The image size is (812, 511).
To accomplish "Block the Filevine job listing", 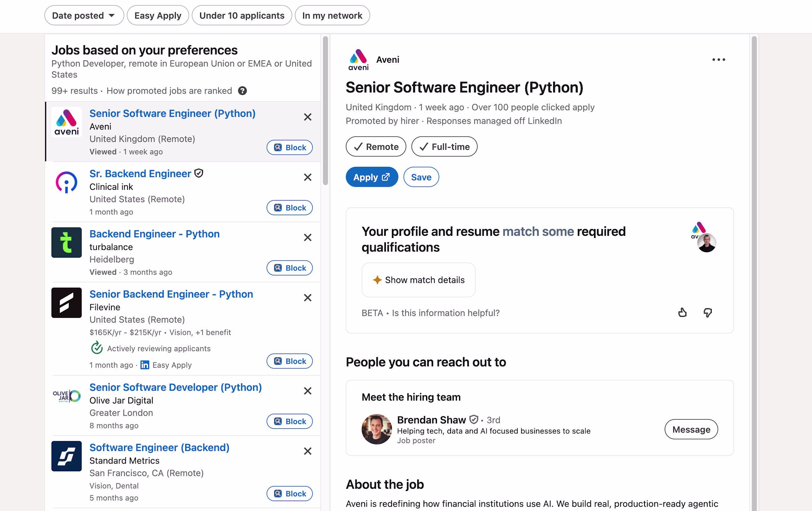I will 290,361.
